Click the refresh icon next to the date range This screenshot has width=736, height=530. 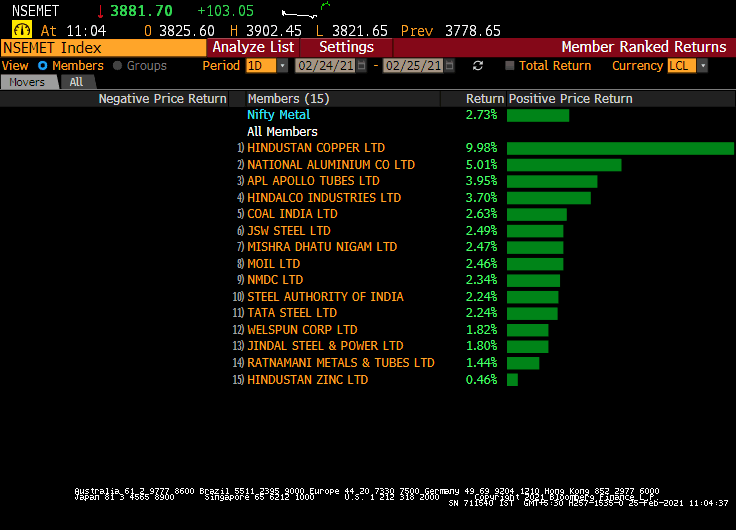(478, 66)
